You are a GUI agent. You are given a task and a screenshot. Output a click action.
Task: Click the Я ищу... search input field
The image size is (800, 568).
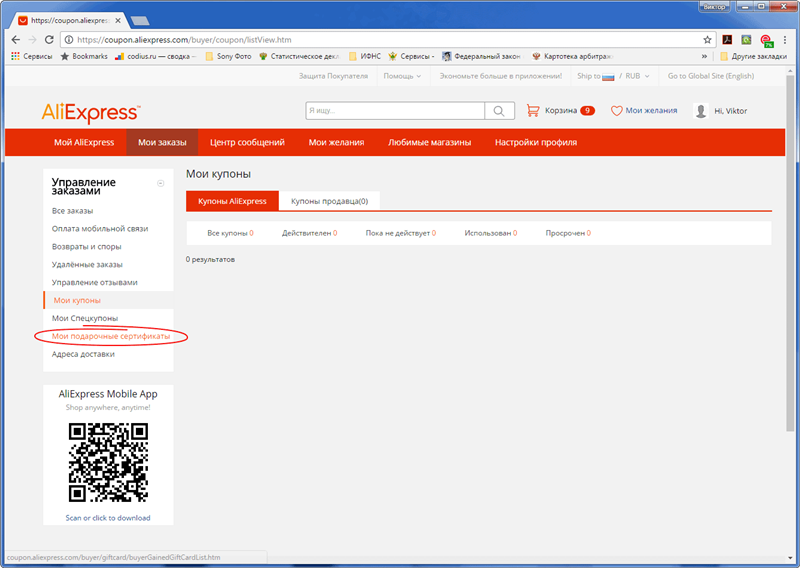pyautogui.click(x=394, y=111)
